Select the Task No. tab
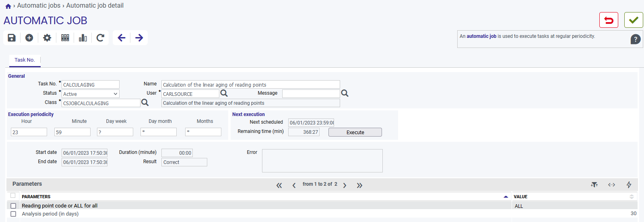 point(25,60)
